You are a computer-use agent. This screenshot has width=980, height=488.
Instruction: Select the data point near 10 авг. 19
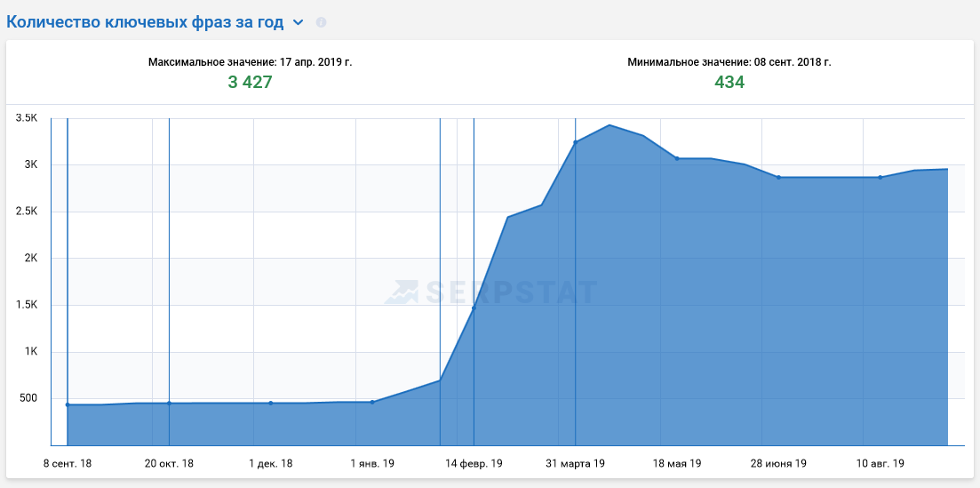(x=880, y=177)
